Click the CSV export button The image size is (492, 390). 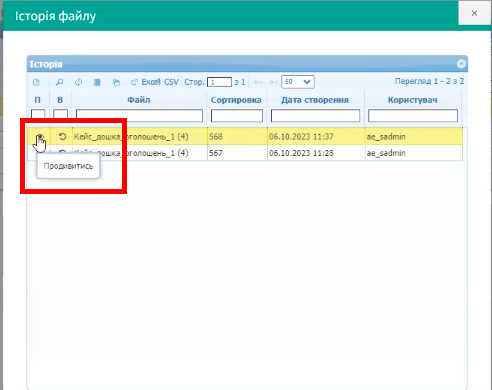[171, 82]
